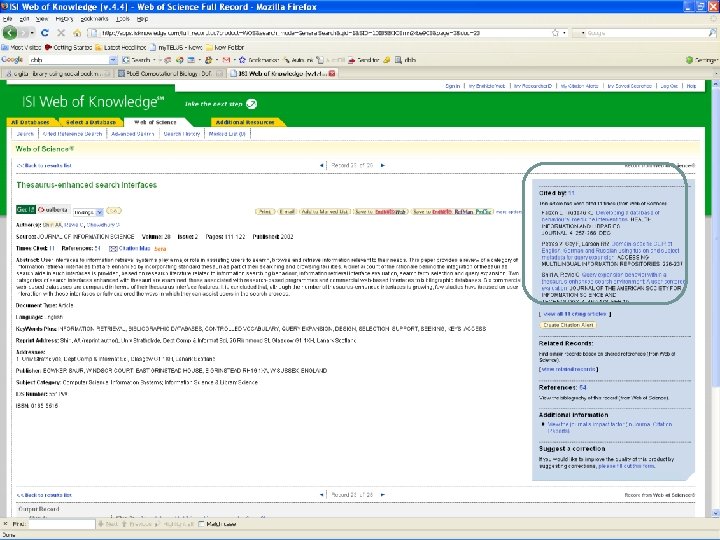Open the View menu
Screen dimensions: 720x540
pyautogui.click(x=42, y=19)
